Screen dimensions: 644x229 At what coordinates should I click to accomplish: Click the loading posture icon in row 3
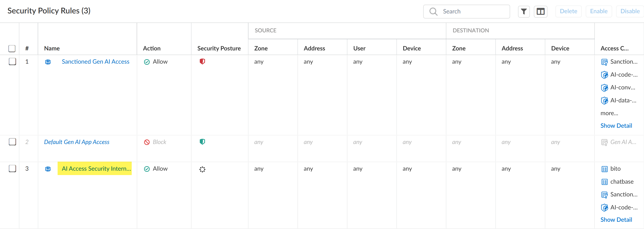[x=202, y=169]
